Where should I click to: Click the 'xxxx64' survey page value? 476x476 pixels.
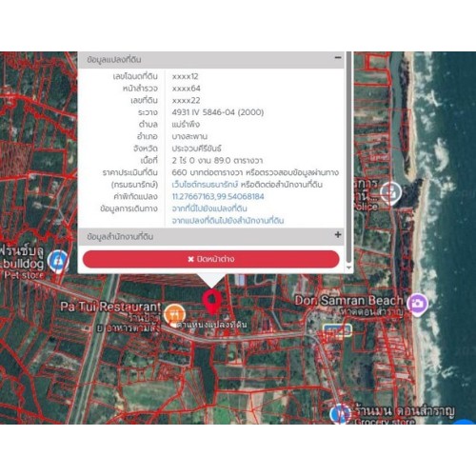coord(186,89)
